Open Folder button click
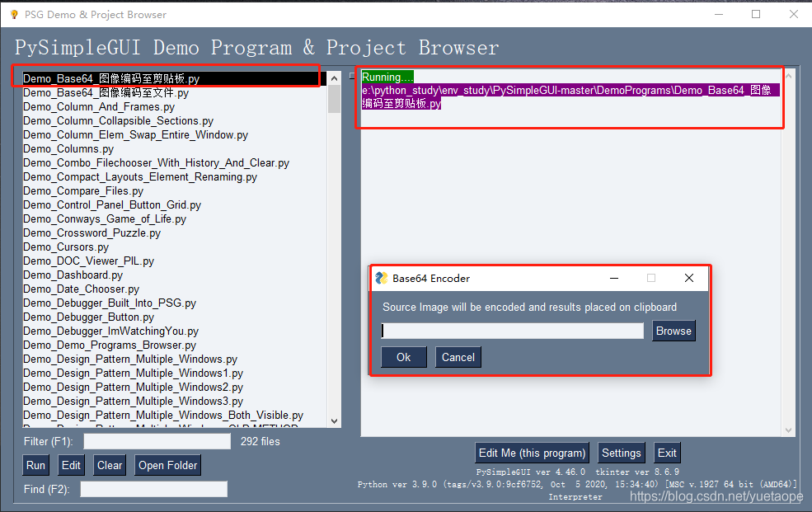Image resolution: width=812 pixels, height=512 pixels. point(168,465)
